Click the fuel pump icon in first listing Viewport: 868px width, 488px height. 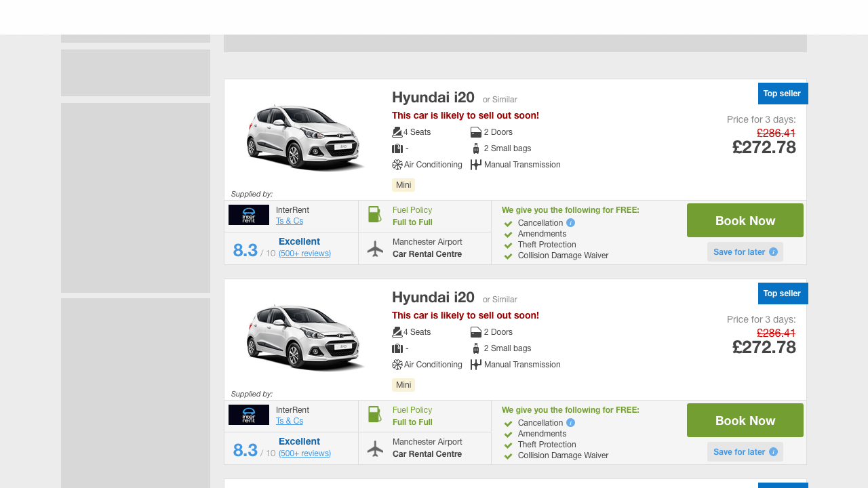(x=375, y=215)
